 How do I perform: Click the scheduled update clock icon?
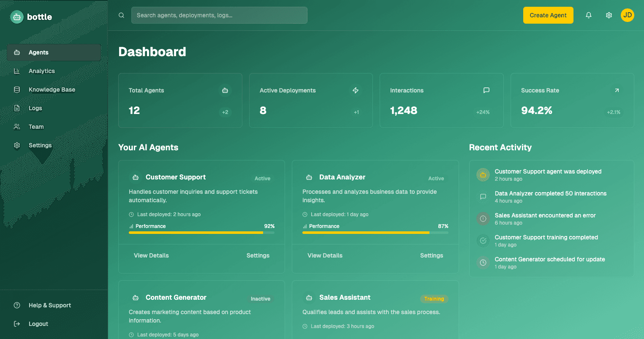483,263
